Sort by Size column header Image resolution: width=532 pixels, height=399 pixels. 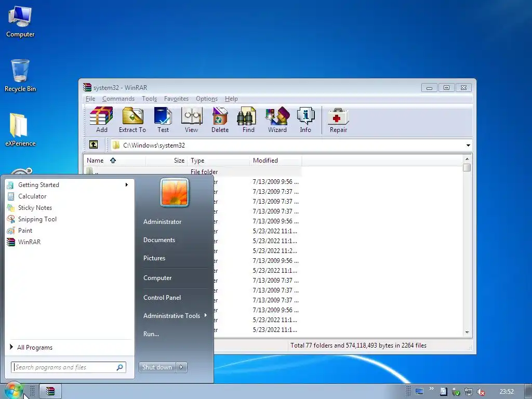coord(166,161)
